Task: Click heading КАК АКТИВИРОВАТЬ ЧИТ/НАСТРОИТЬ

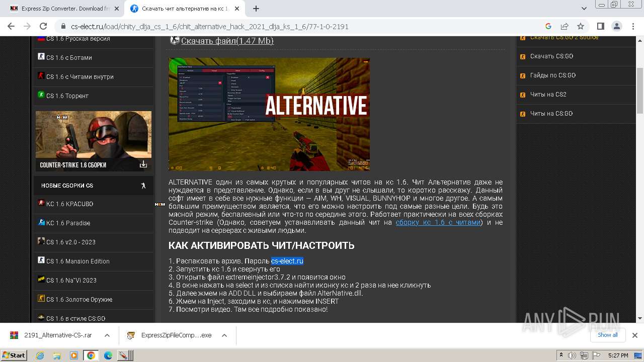Action: (262, 246)
